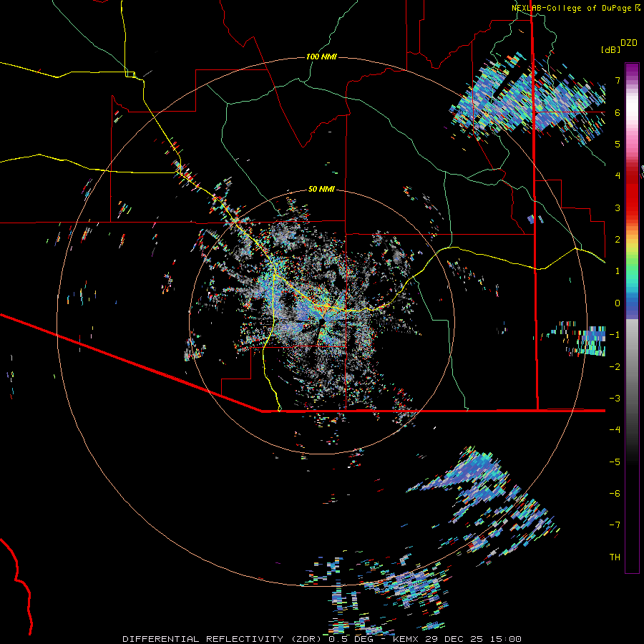Screen dimensions: 644x644
Task: Click the -5 value on the scale
Action: point(615,462)
